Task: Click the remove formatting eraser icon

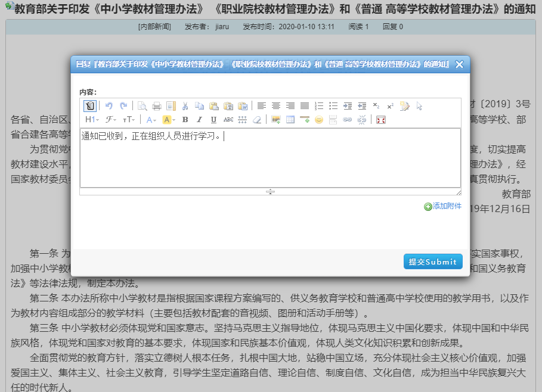Action: [256, 120]
